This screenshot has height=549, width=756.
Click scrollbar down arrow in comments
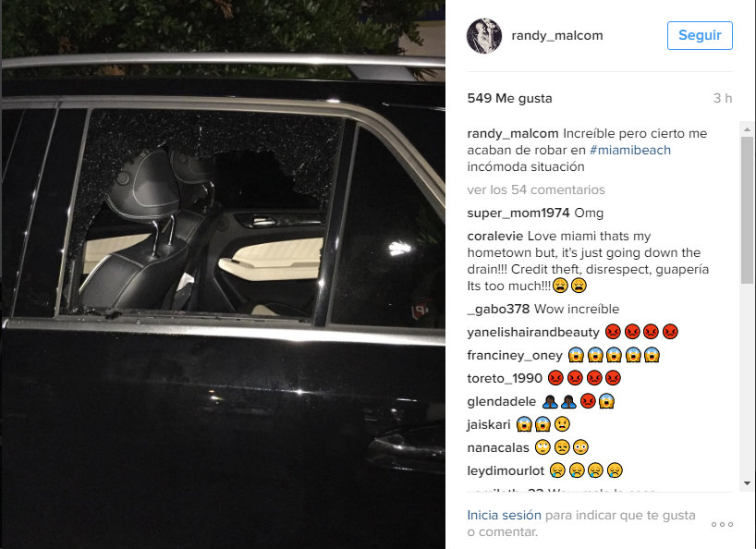(x=747, y=483)
